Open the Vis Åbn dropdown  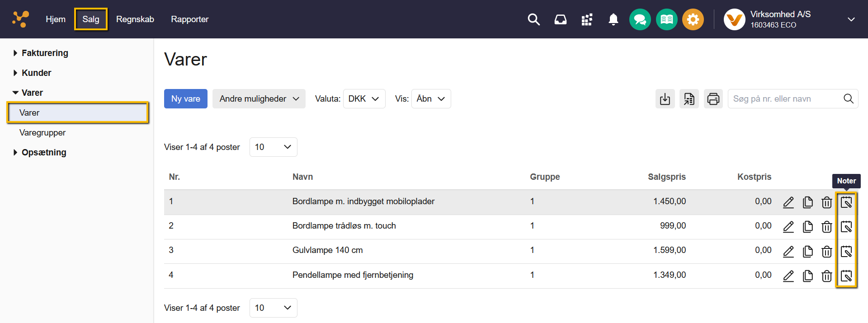pos(431,99)
